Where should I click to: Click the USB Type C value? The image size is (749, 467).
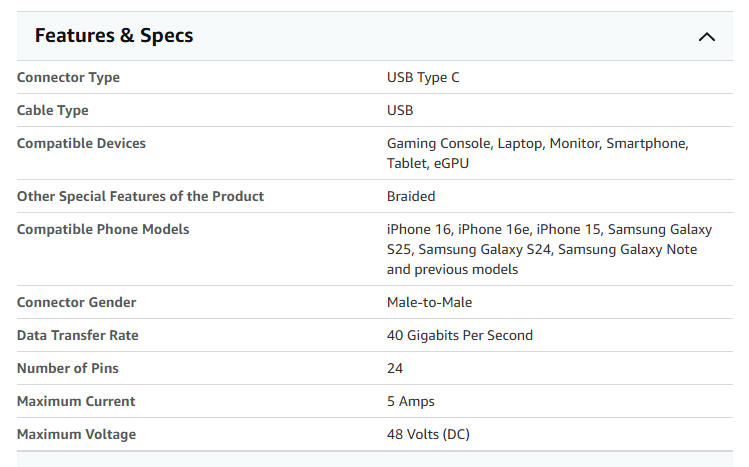[x=423, y=78]
